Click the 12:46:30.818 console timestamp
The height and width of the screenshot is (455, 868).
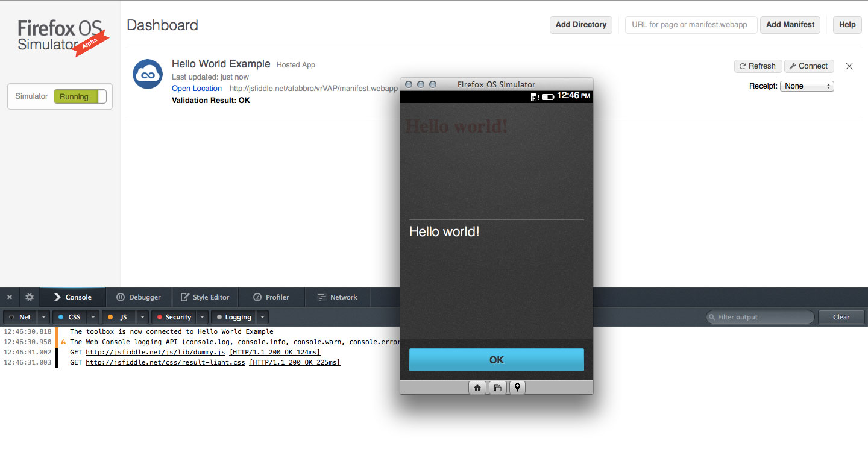(x=27, y=331)
